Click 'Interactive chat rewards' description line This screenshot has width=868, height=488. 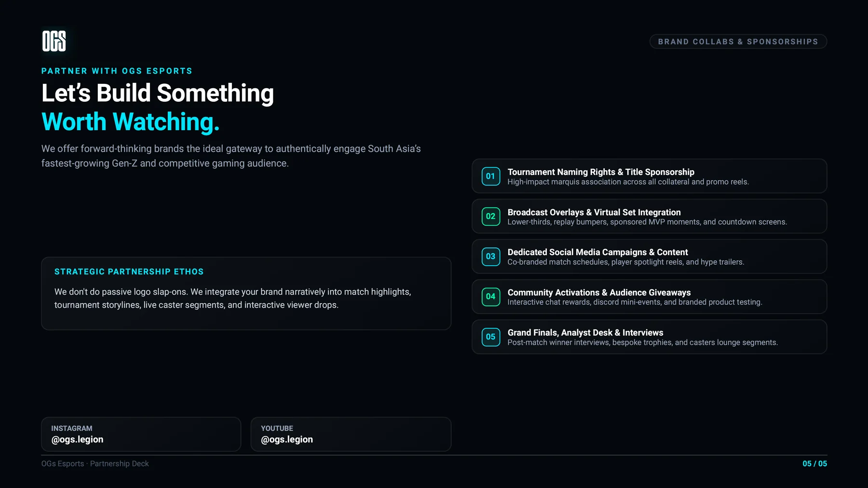(x=635, y=302)
